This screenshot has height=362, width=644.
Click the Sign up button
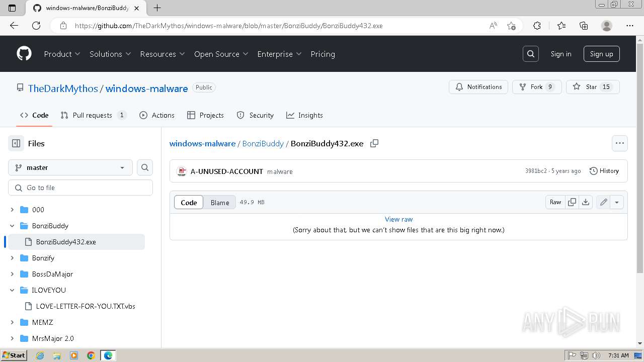(x=601, y=54)
